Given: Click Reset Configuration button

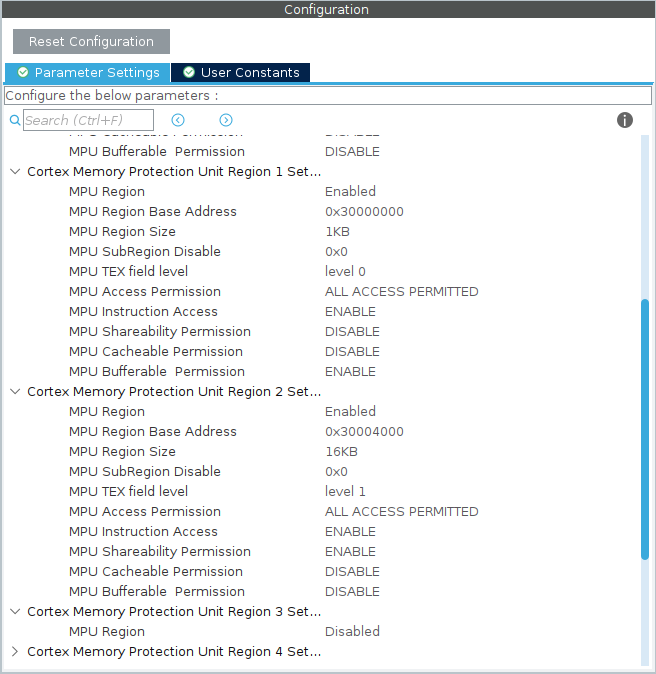Looking at the screenshot, I should click(91, 41).
